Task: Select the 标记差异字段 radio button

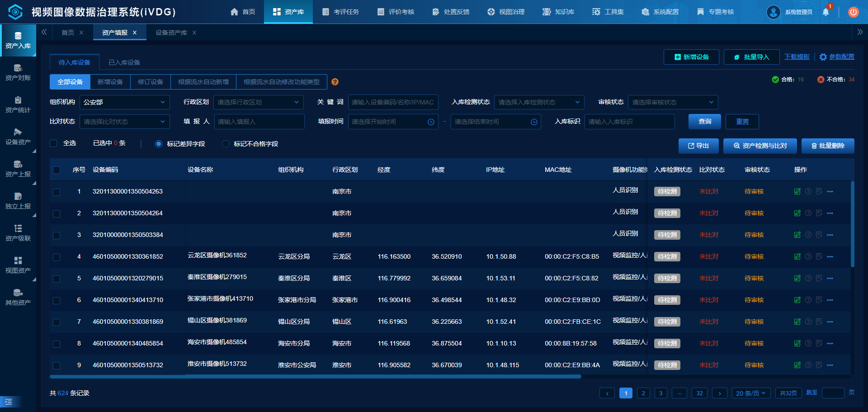Action: (x=159, y=144)
